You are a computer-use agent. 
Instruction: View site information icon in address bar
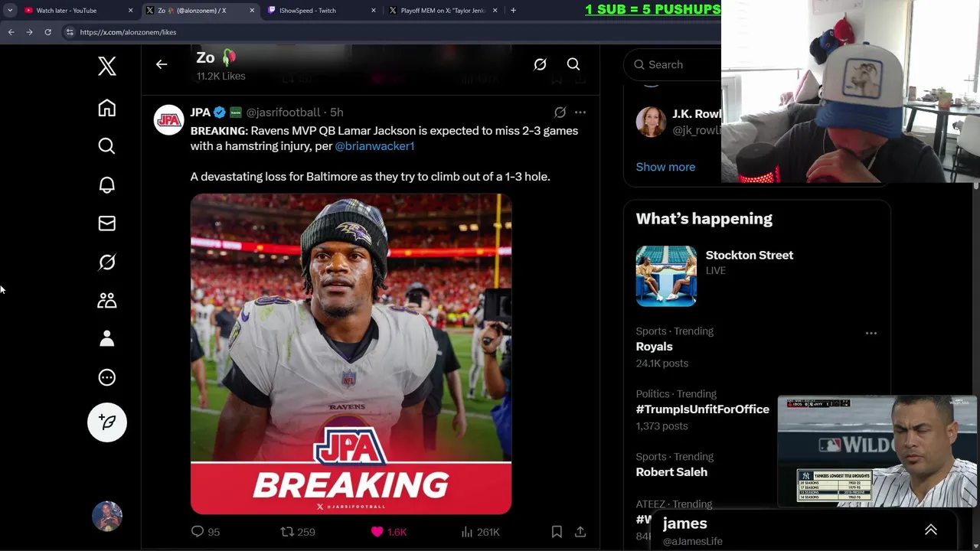pyautogui.click(x=70, y=32)
